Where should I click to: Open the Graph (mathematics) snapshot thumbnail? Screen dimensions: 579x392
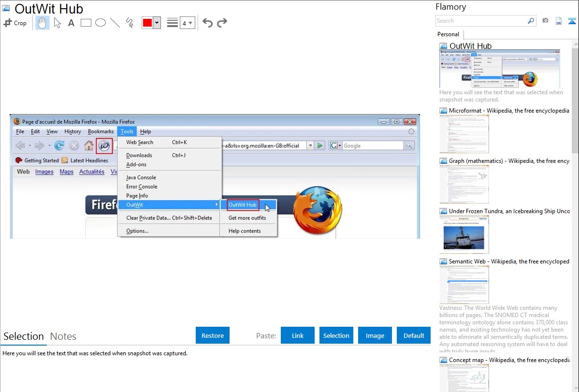click(x=464, y=184)
